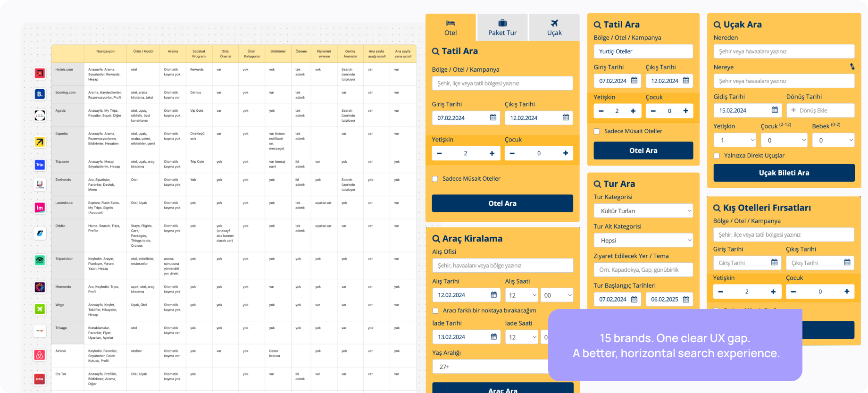Focus the Alış Ofisi input field

click(x=503, y=266)
